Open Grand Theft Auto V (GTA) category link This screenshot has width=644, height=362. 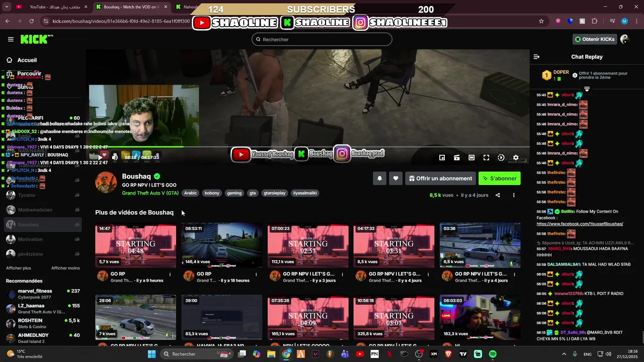pyautogui.click(x=150, y=193)
